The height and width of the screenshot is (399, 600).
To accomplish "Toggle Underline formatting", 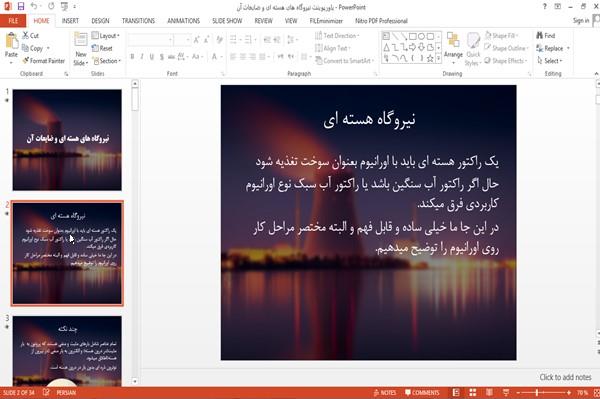I will click(152, 57).
